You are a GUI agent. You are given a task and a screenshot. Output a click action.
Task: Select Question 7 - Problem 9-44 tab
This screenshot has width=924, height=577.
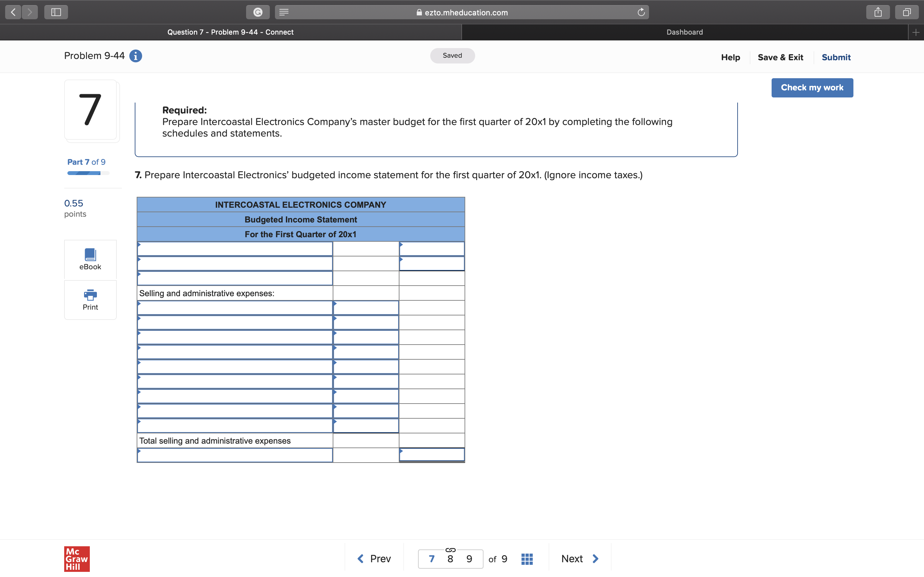tap(230, 32)
